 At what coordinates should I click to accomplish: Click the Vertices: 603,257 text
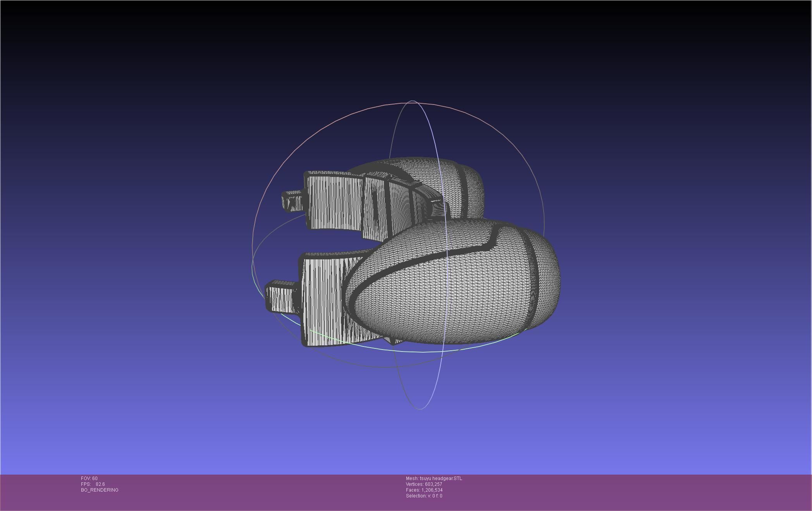point(424,484)
